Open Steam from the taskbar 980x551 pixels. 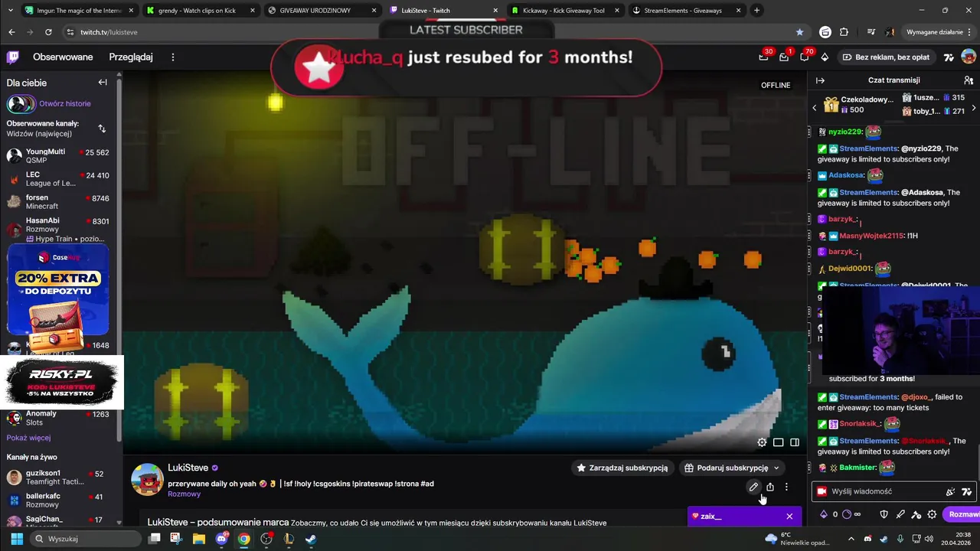311,539
